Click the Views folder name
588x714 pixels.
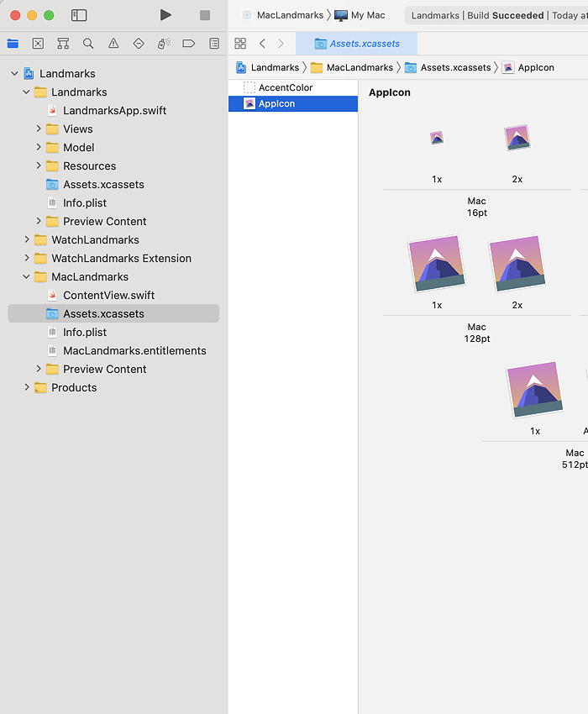tap(78, 129)
